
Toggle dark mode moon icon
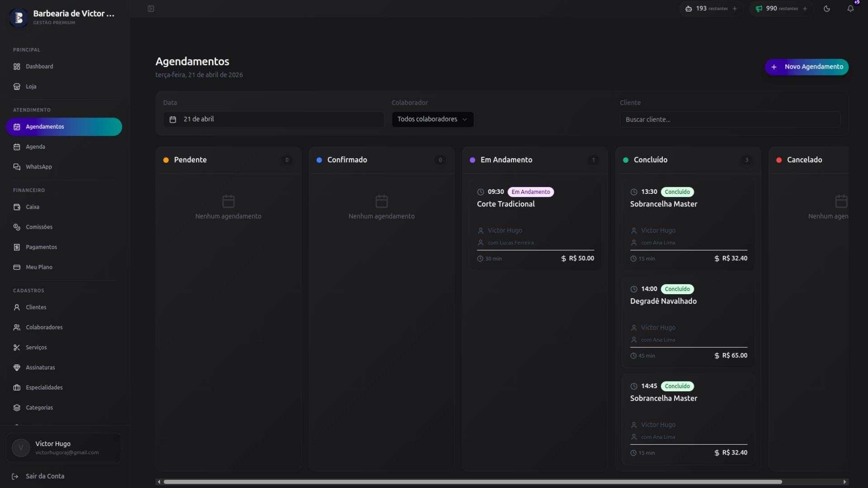tap(827, 9)
